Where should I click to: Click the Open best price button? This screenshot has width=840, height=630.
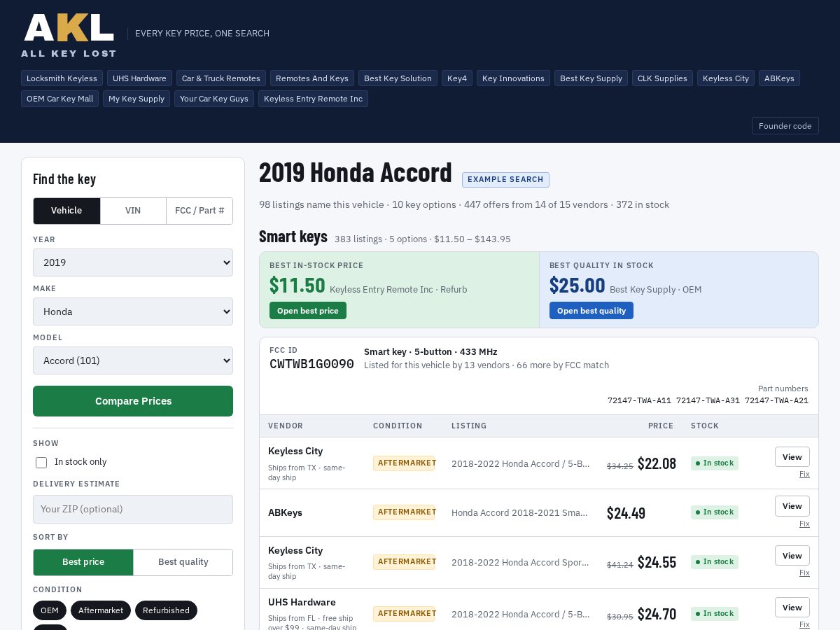coord(308,311)
